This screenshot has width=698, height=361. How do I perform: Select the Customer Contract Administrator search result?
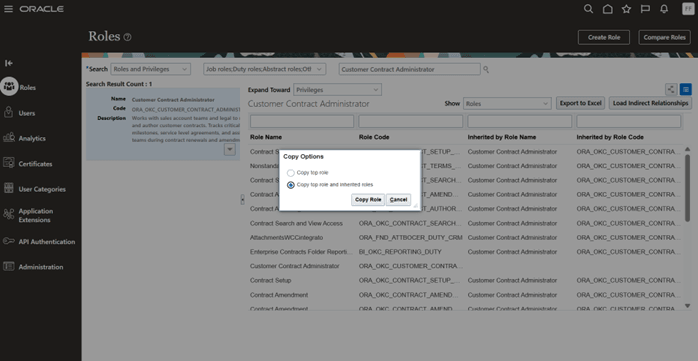[x=163, y=124]
